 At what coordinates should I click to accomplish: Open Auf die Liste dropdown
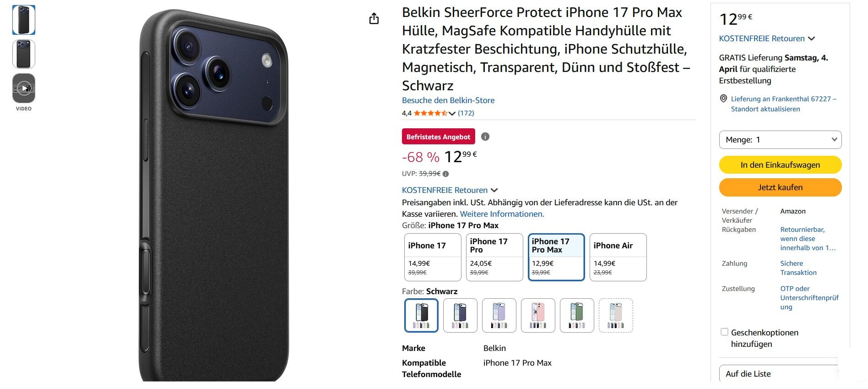click(780, 374)
